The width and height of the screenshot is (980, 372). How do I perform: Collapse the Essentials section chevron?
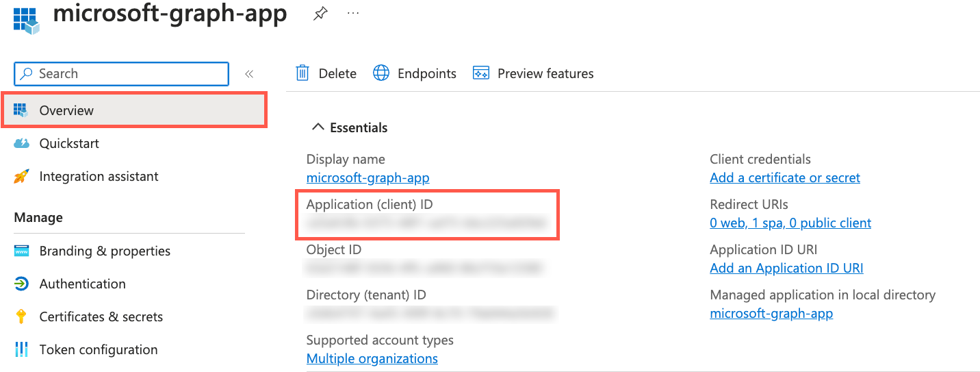[318, 127]
